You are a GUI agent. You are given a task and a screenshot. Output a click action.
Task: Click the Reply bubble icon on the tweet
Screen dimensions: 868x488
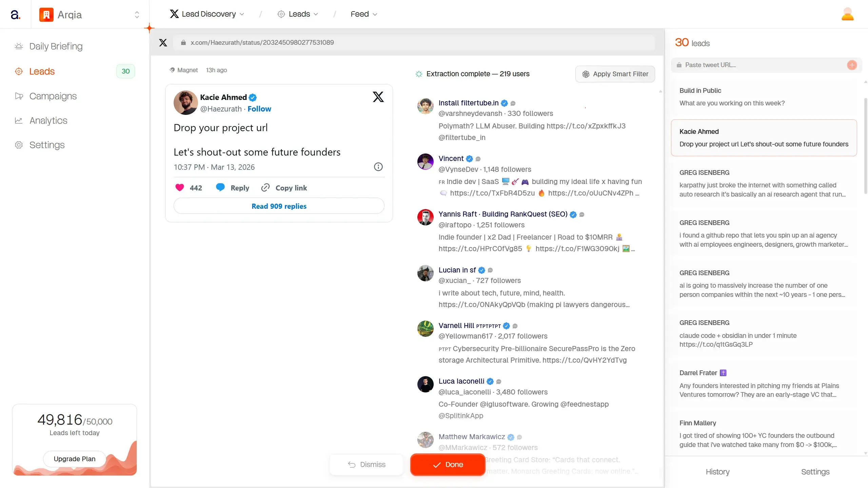pos(221,187)
